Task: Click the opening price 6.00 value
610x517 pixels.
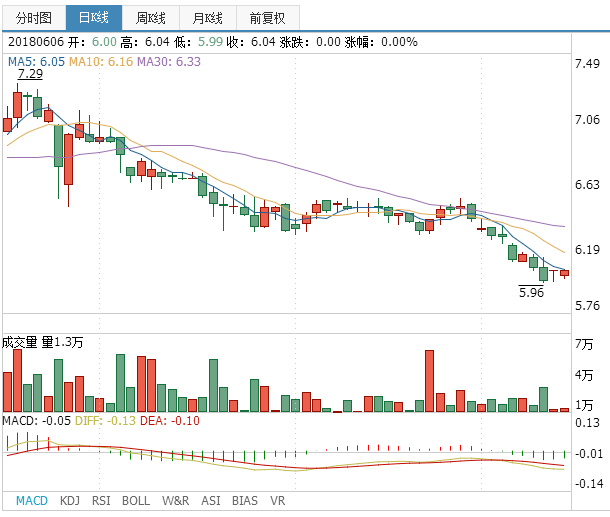Action: pos(104,42)
